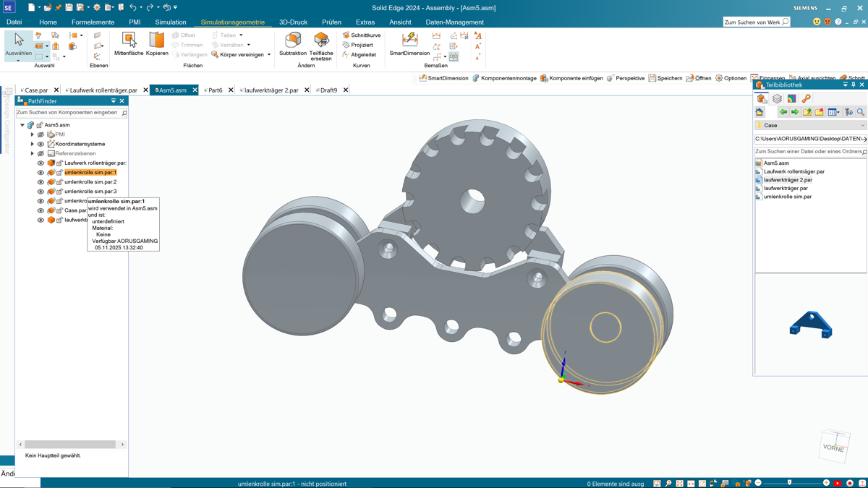The width and height of the screenshot is (868, 488).
Task: Click the green back arrow in Teilbibliothek
Action: 783,112
